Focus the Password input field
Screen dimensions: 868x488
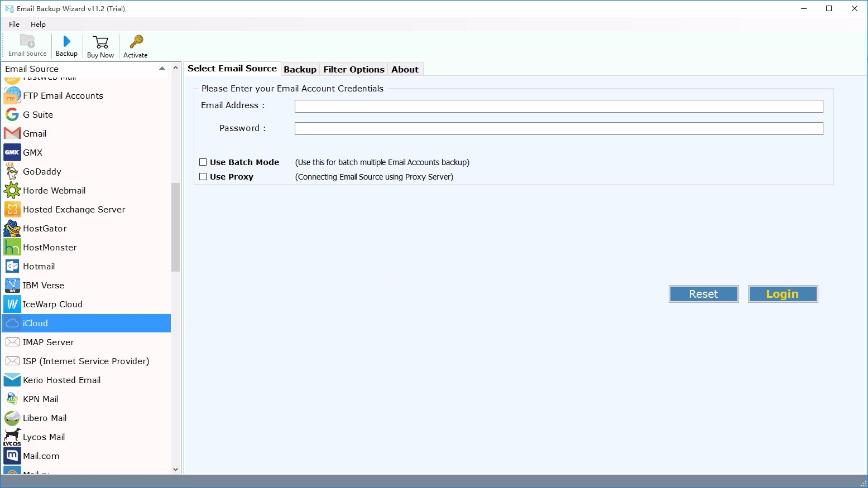(559, 129)
